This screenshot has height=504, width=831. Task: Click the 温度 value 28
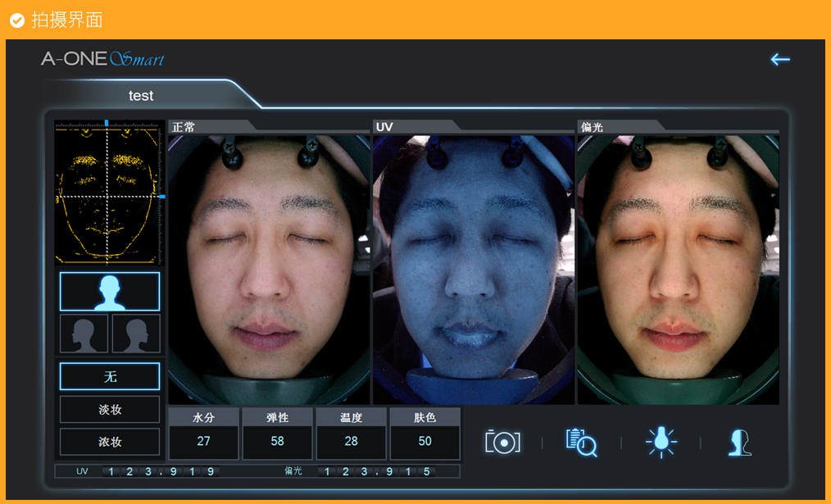click(x=351, y=441)
